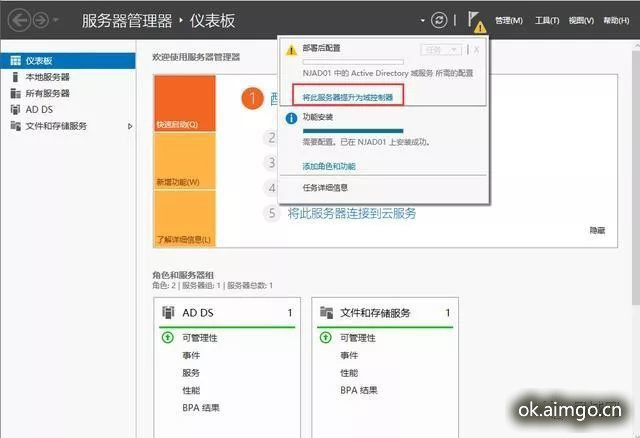Click the 仪表板 breadcrumb title

(x=213, y=20)
